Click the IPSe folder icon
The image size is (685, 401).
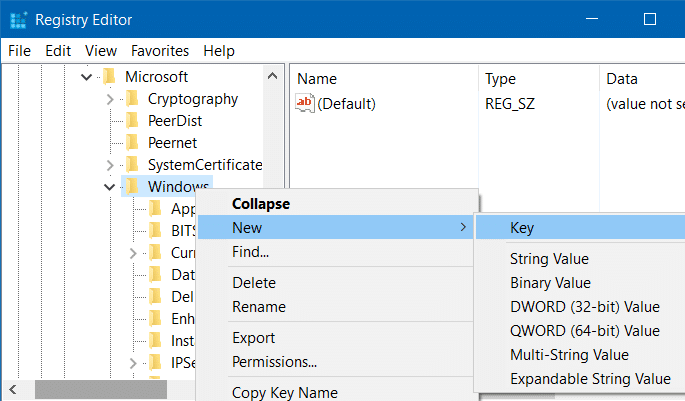pos(156,363)
